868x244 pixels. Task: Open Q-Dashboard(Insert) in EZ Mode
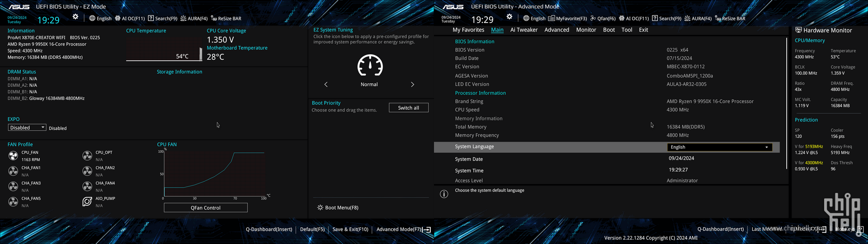(269, 230)
